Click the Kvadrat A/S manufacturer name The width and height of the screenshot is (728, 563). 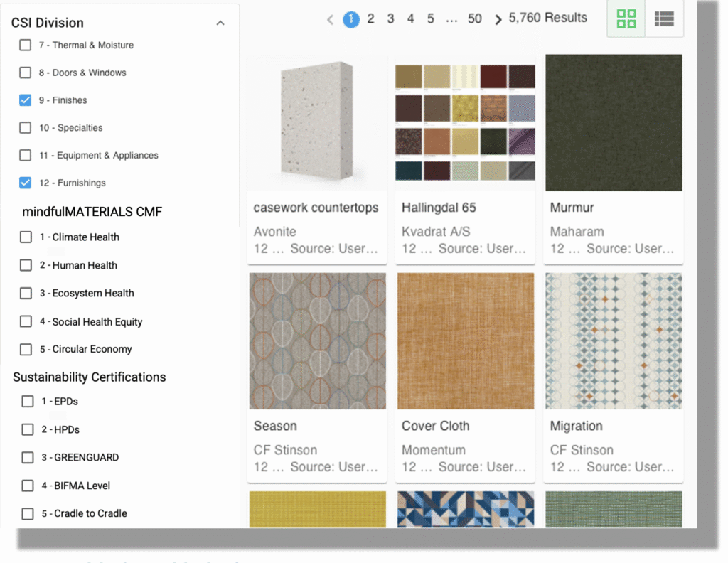436,231
